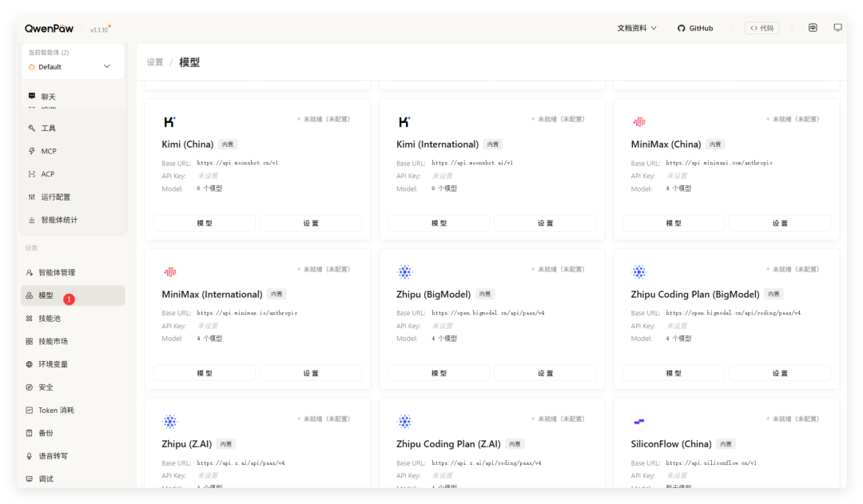Screen dimensions: 863x504
Task: Select 安全 label in sidebar
Action: coord(46,387)
